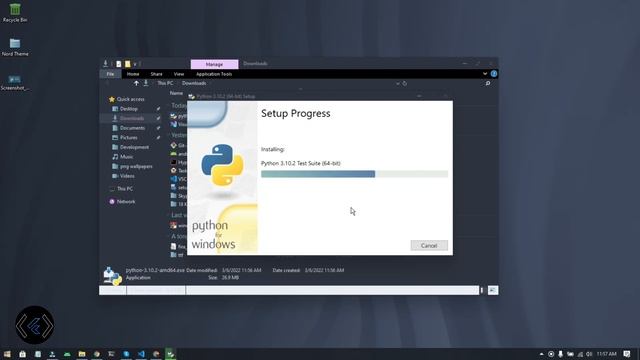Click quick access toolbar dropdown arrow

(x=135, y=64)
